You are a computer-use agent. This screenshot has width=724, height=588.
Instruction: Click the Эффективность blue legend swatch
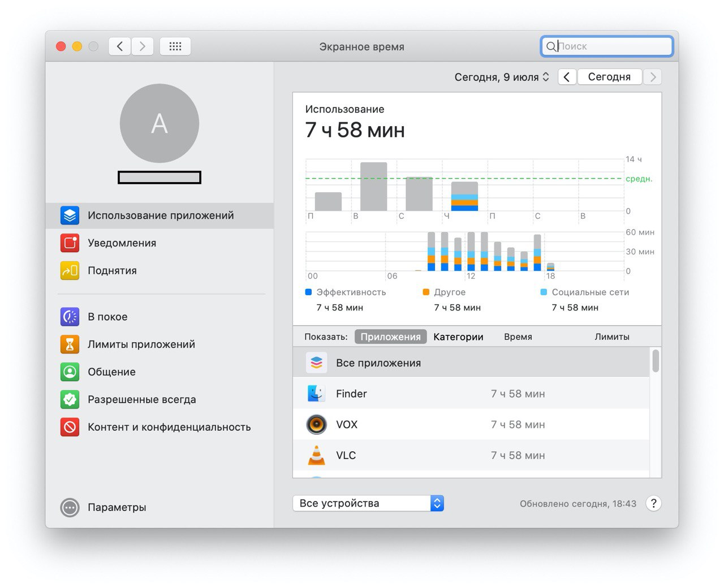click(308, 292)
